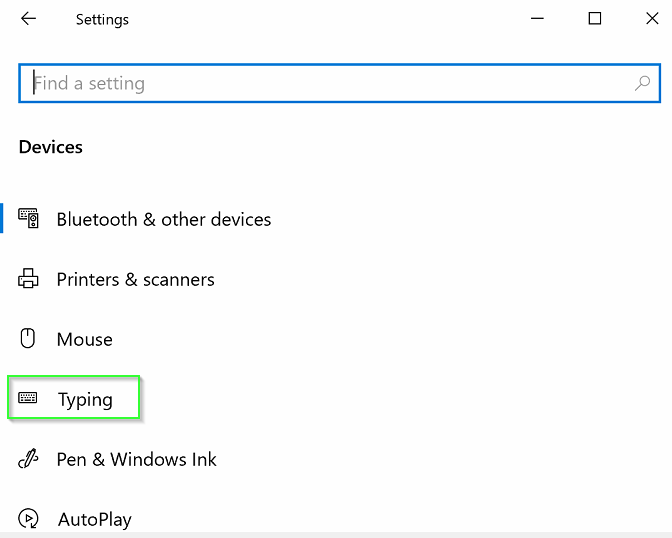Click the Bluetooth devices icon

point(28,218)
